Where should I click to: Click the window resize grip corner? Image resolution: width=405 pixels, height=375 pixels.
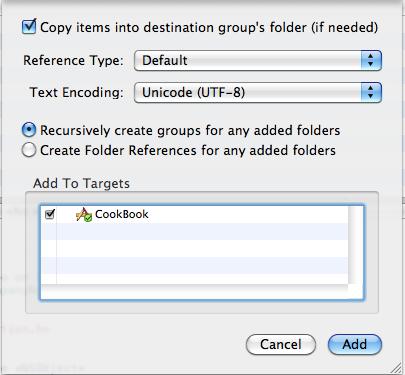tap(396, 367)
